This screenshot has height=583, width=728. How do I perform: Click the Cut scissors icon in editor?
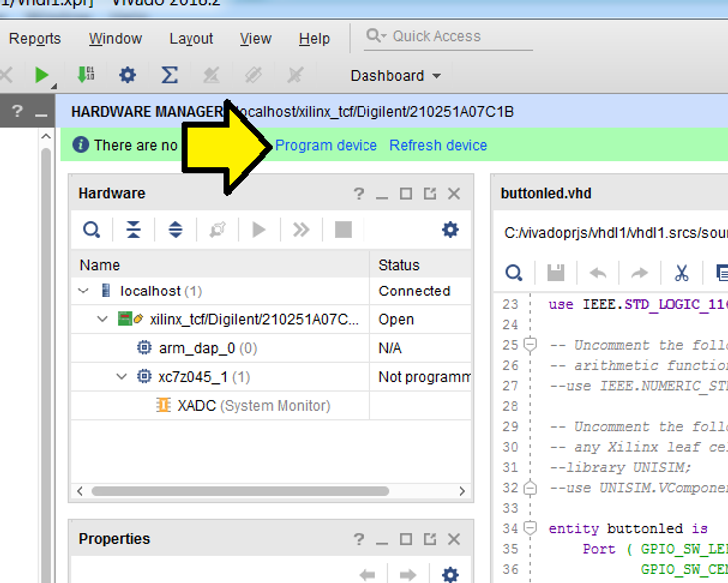[682, 273]
